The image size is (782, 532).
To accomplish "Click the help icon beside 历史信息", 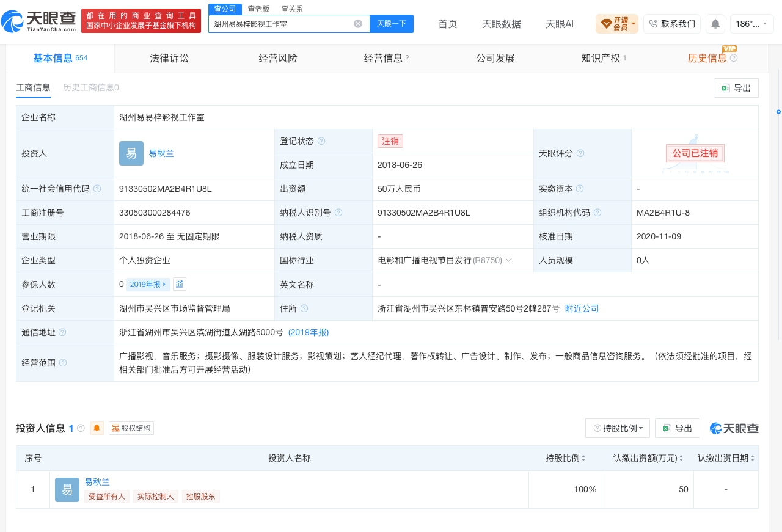I will (734, 58).
